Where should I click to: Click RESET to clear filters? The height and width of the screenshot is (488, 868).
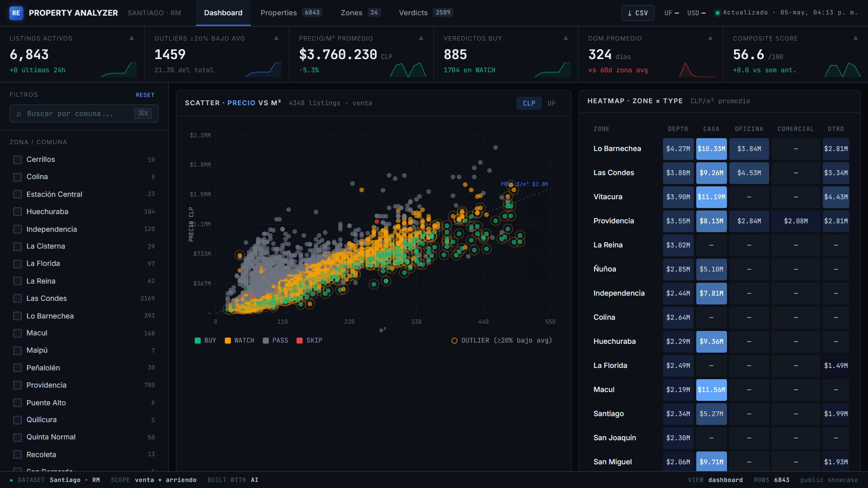145,95
